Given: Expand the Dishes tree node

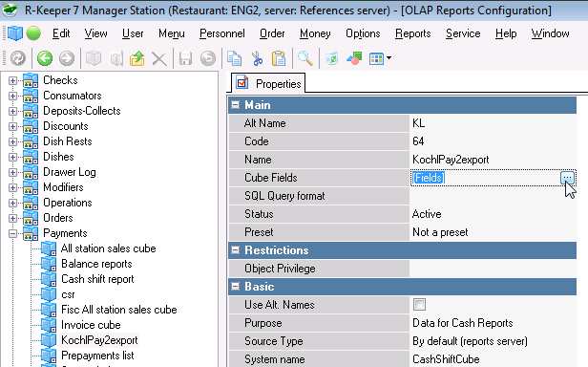Looking at the screenshot, I should (12, 157).
